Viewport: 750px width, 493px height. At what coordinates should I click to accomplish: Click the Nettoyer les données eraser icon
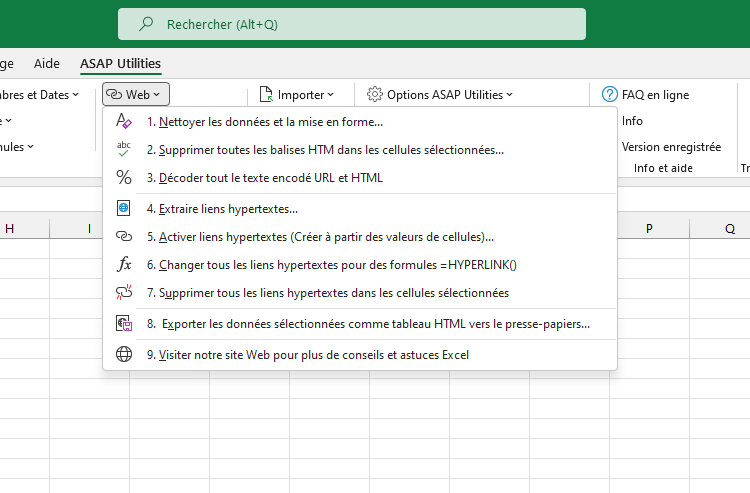tap(123, 121)
